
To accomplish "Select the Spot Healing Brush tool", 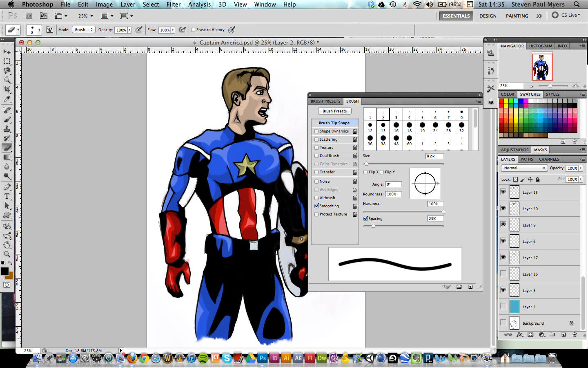I will pyautogui.click(x=7, y=110).
